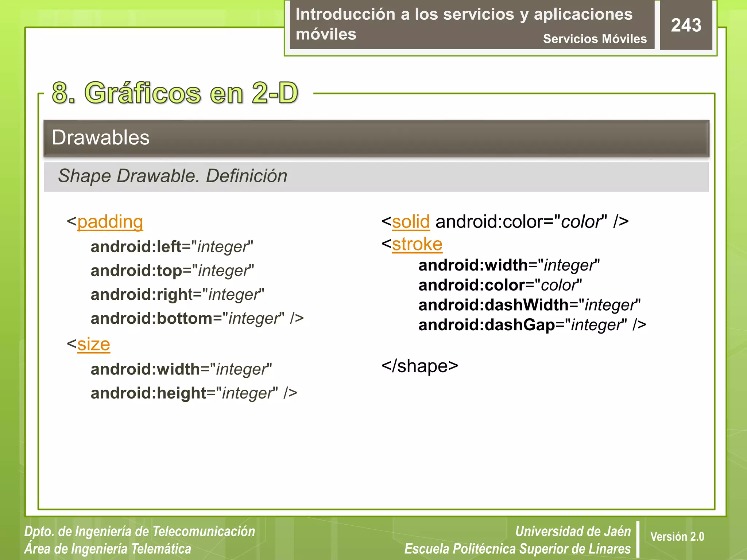Click the closing </shape> tag
747x560 pixels.
click(x=420, y=366)
